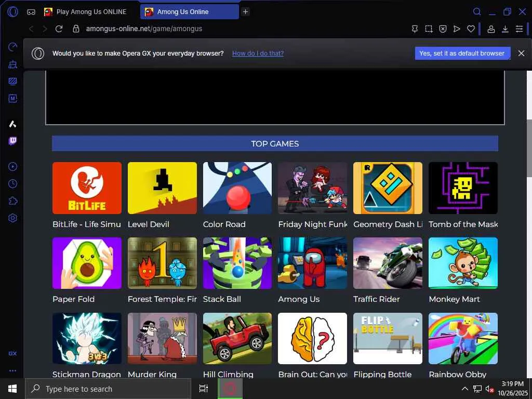Dismiss the default browser prompt

pos(521,54)
